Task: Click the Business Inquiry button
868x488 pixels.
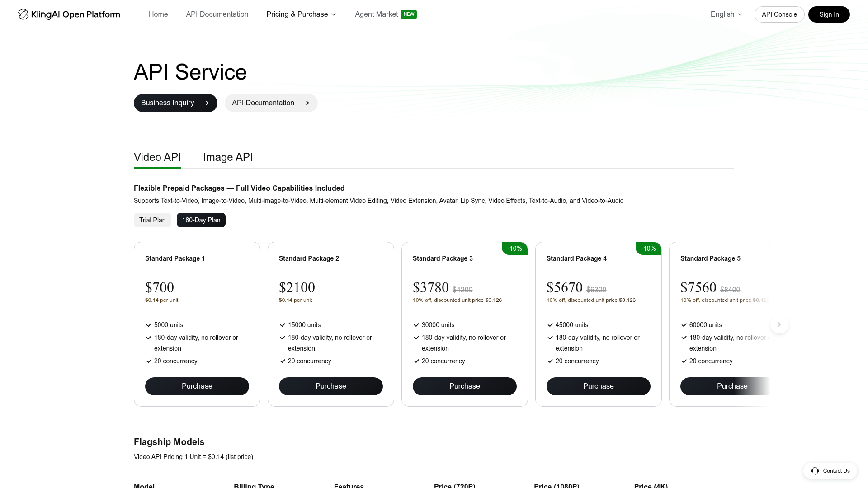Action: [x=175, y=103]
